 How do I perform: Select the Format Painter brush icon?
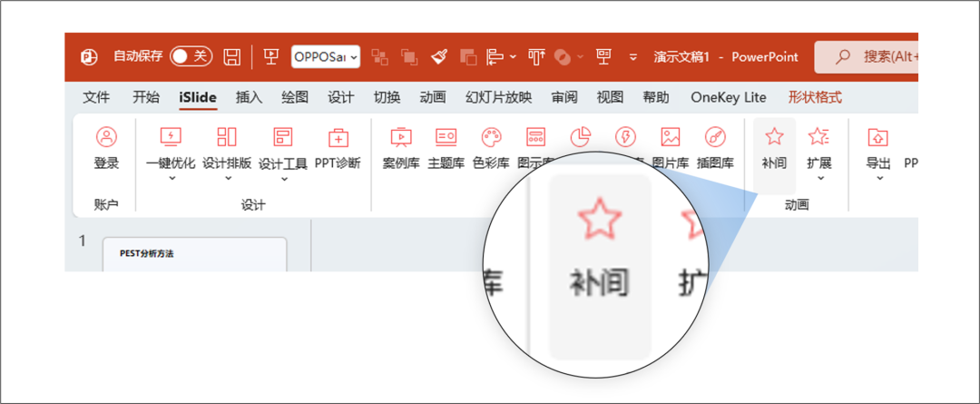(x=439, y=57)
